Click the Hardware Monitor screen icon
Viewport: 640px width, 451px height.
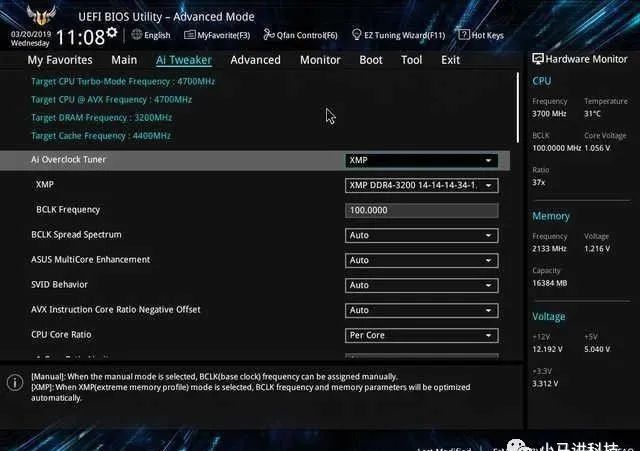click(538, 59)
